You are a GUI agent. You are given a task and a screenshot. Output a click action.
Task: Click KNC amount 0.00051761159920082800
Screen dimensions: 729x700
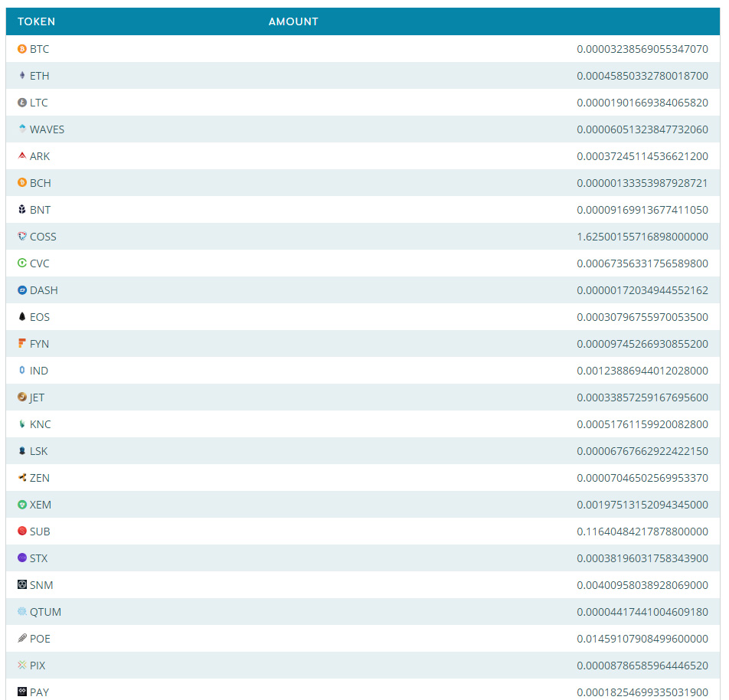pyautogui.click(x=642, y=424)
